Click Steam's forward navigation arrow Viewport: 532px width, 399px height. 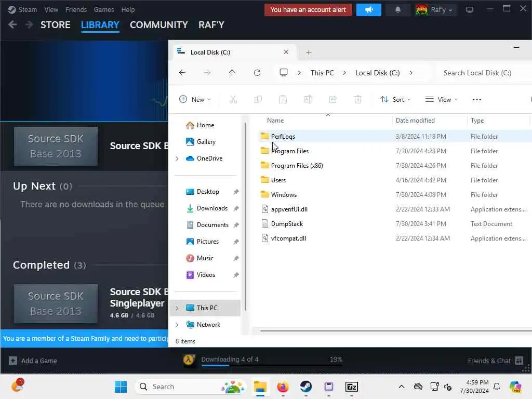click(29, 25)
